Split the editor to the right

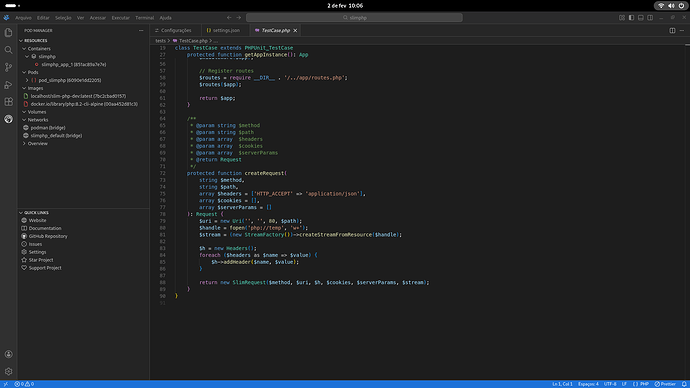point(672,30)
